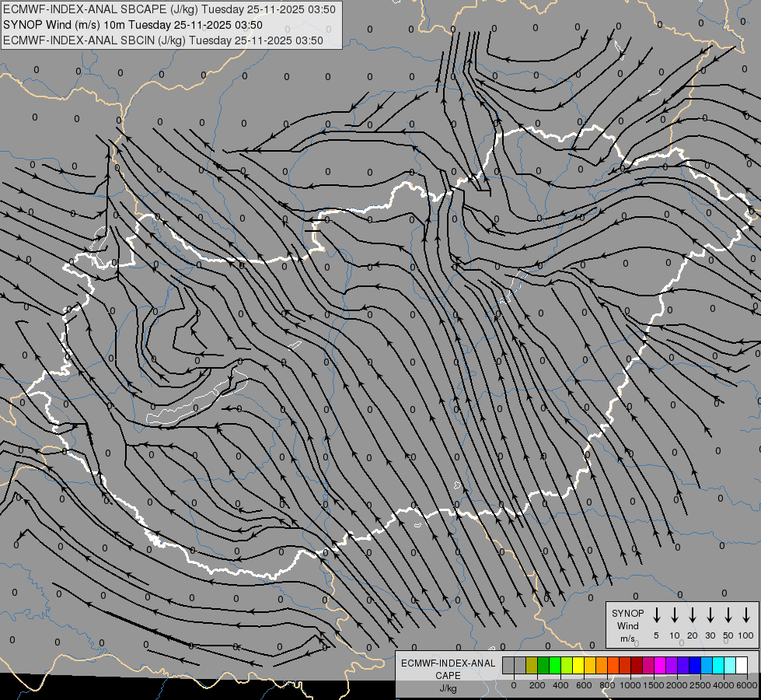Click the 100 m/s wind arrow in legend
Viewport: 761px width, 700px height.
(746, 615)
